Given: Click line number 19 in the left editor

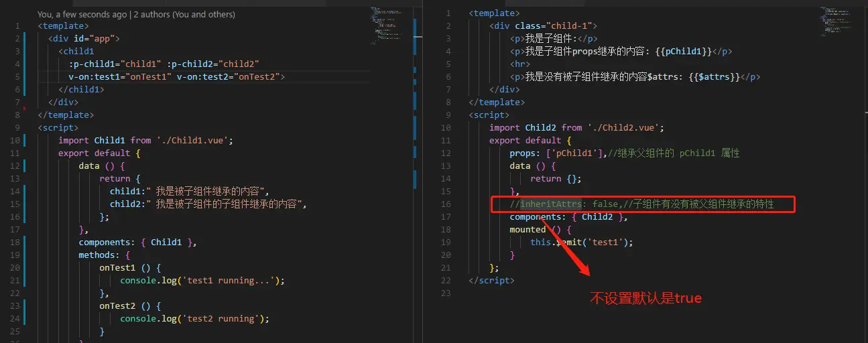Looking at the screenshot, I should click(16, 255).
